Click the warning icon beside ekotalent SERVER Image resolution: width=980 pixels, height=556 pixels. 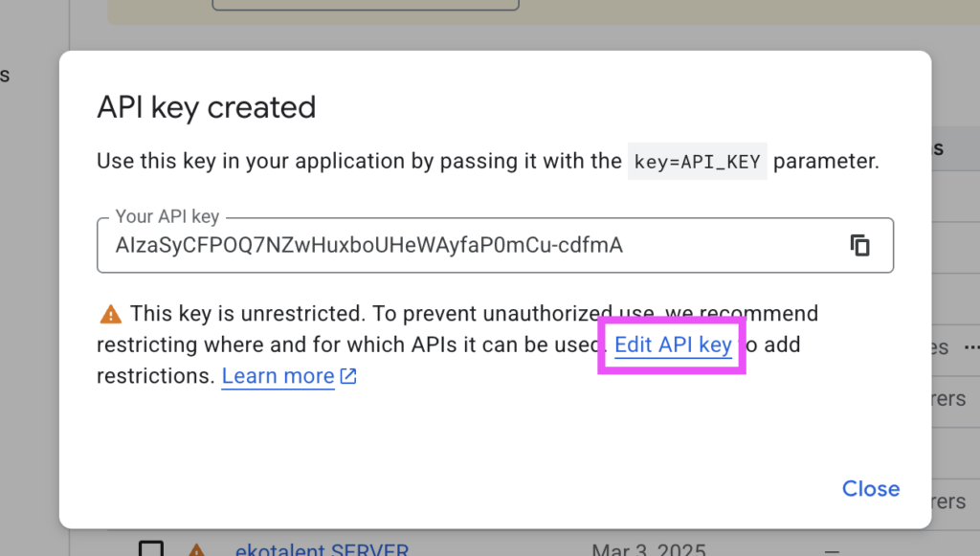point(196,551)
